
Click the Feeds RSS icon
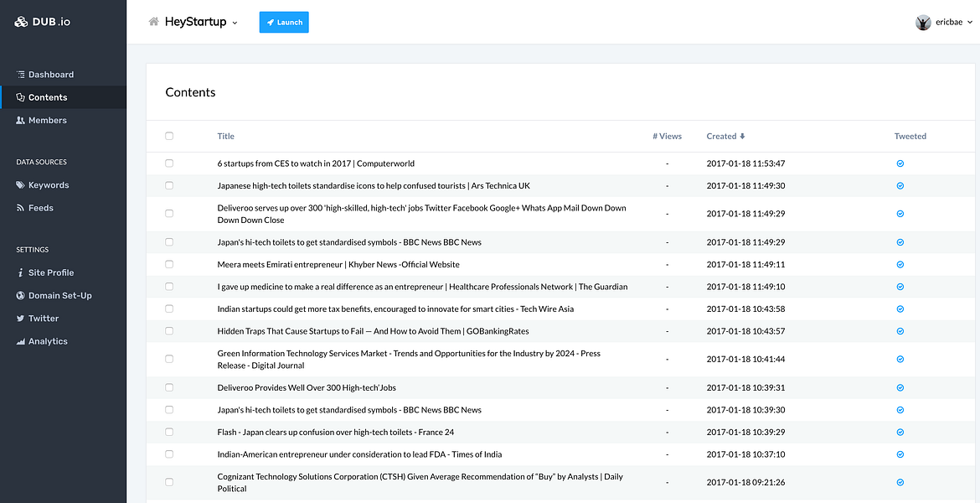tap(21, 208)
